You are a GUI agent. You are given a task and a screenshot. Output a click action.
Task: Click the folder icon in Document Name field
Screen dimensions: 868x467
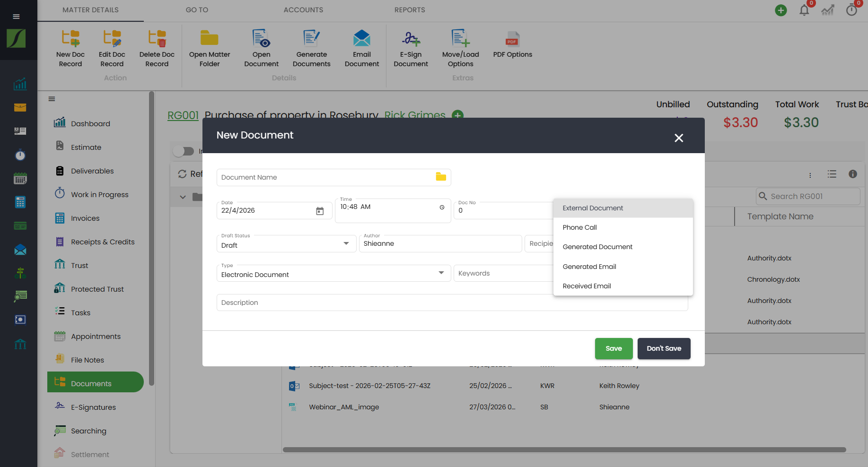coord(441,177)
